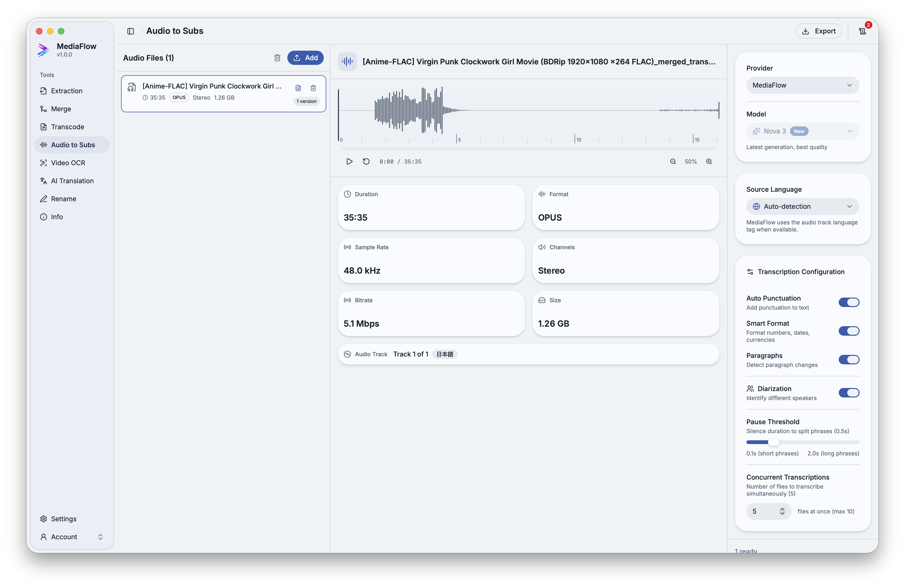Click the Duration clock icon
This screenshot has height=588, width=905.
pyautogui.click(x=347, y=194)
